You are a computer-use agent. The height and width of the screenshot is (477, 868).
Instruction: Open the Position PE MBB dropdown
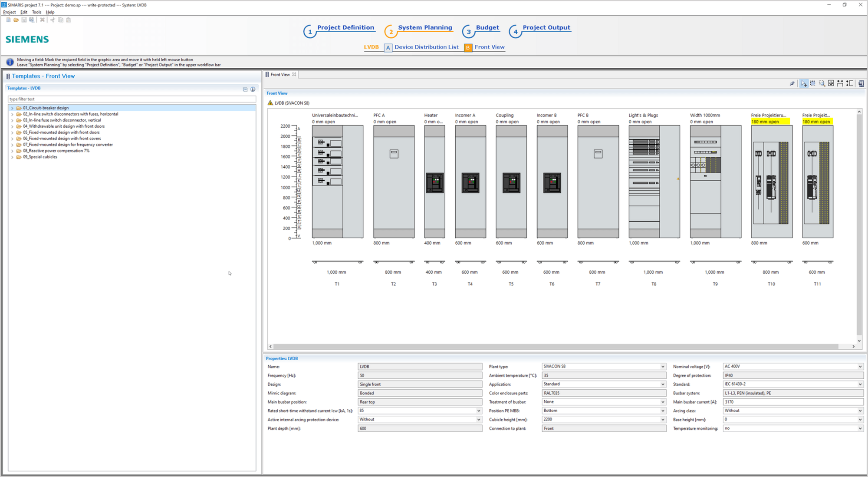pyautogui.click(x=663, y=410)
